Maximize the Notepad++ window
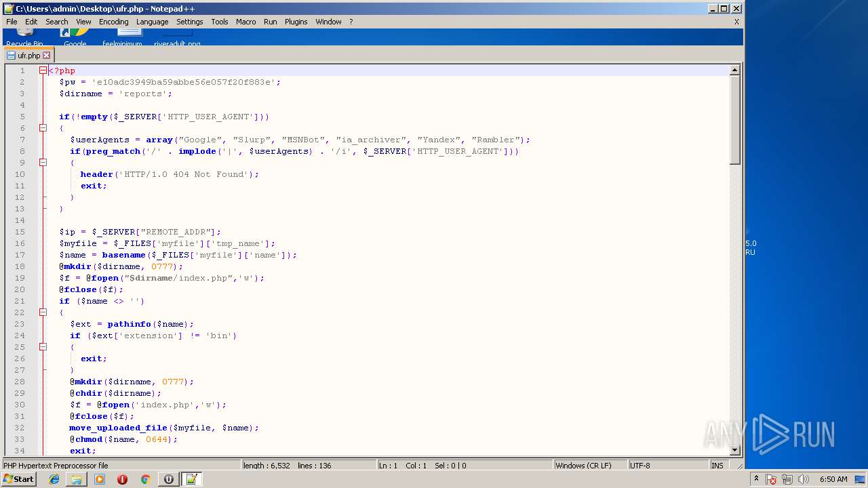868x488 pixels. (724, 9)
